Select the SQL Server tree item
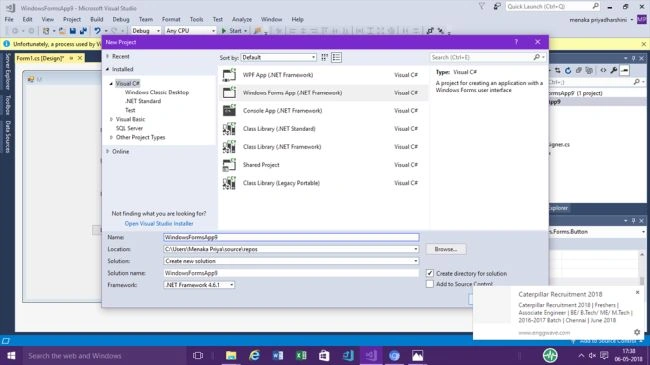The width and height of the screenshot is (650, 365). (x=129, y=128)
